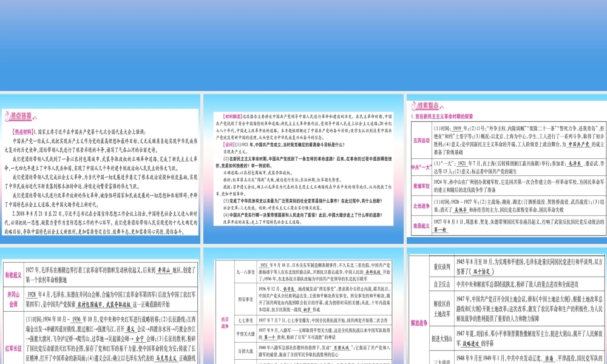
Task: Select the 井冈山会师 table cell
Action: click(13, 300)
